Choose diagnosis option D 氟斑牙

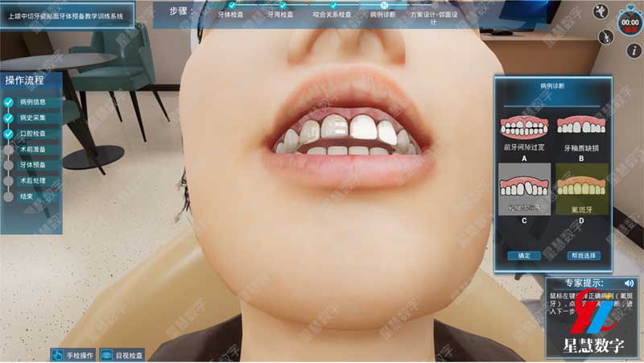click(x=580, y=190)
